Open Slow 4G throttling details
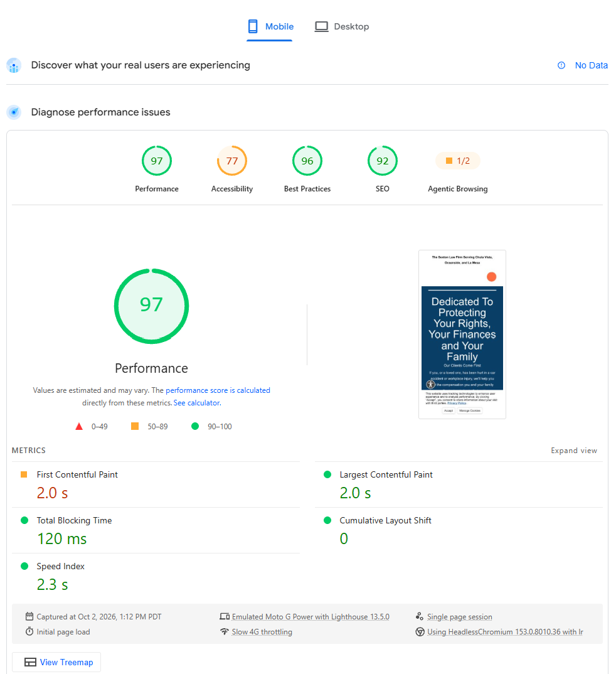Viewport: 616px width, 674px height. (x=262, y=632)
